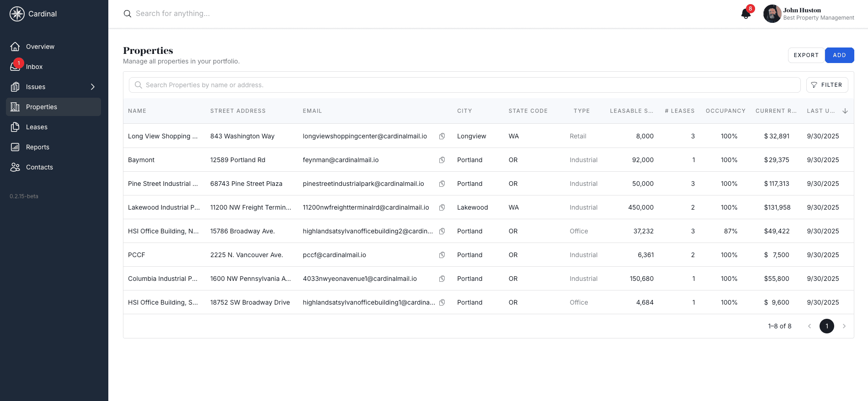
Task: Sort by the Street Address column
Action: click(238, 111)
